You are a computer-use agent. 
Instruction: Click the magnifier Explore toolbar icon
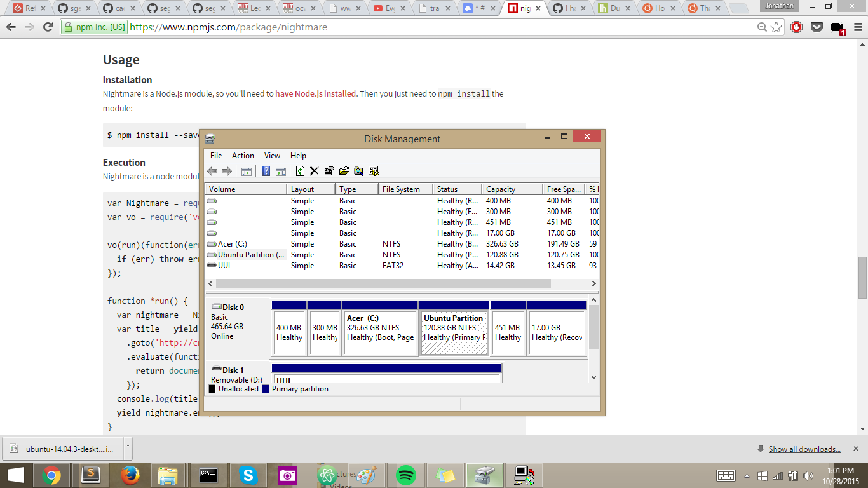(358, 171)
